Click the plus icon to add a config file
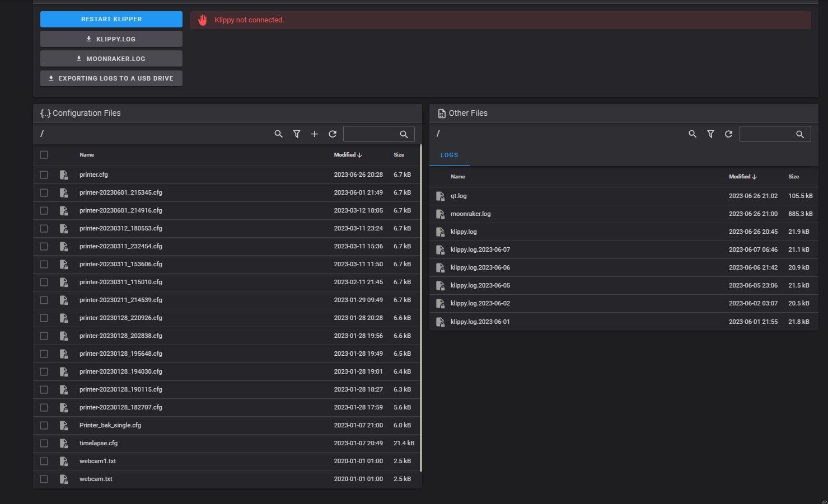The width and height of the screenshot is (828, 504). point(315,134)
